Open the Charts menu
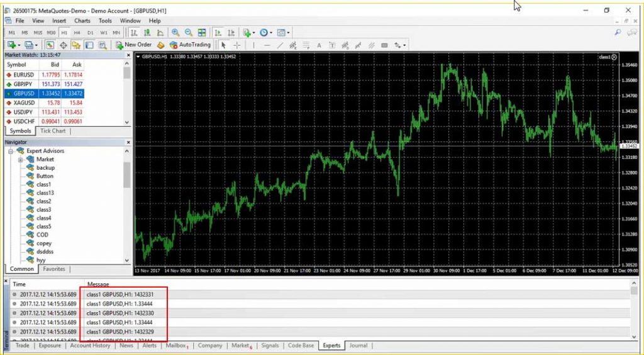 coord(82,21)
